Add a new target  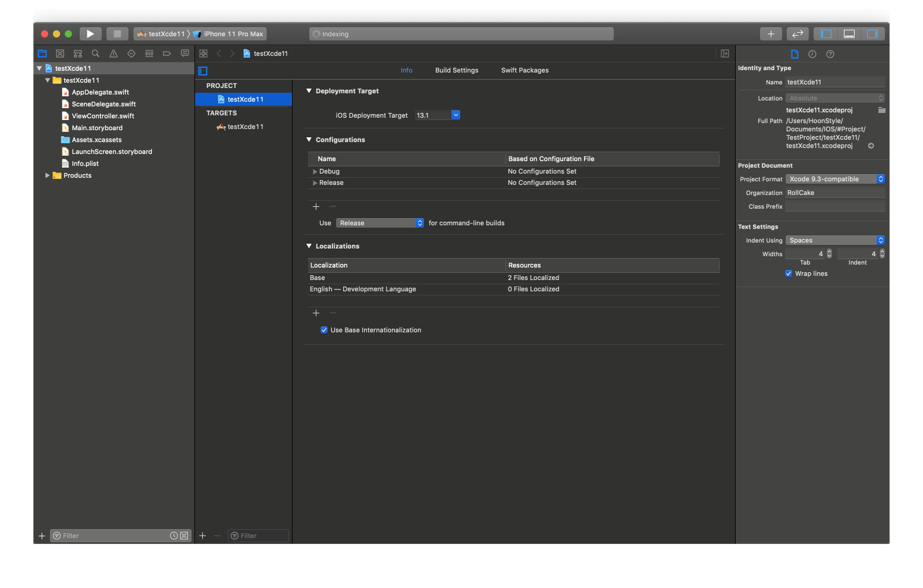(x=203, y=536)
